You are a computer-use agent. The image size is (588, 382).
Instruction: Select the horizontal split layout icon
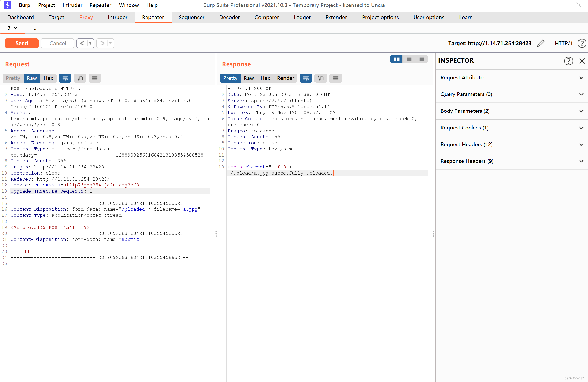(409, 59)
